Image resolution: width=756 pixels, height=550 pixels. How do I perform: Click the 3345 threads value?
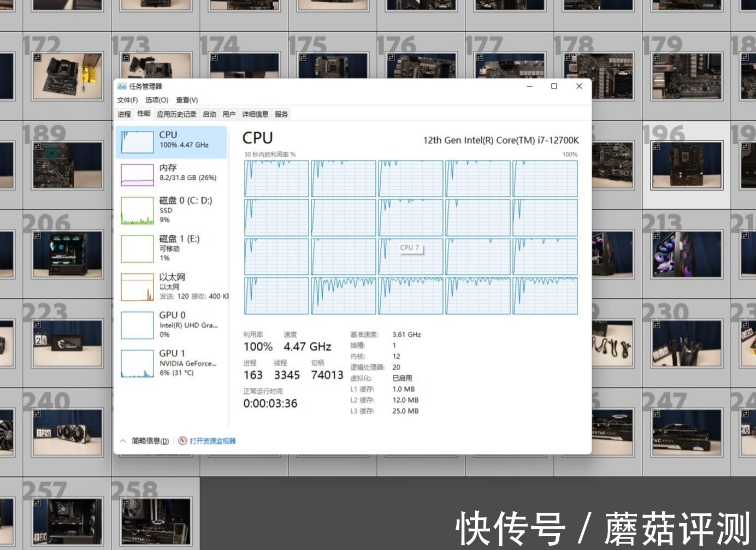click(287, 375)
